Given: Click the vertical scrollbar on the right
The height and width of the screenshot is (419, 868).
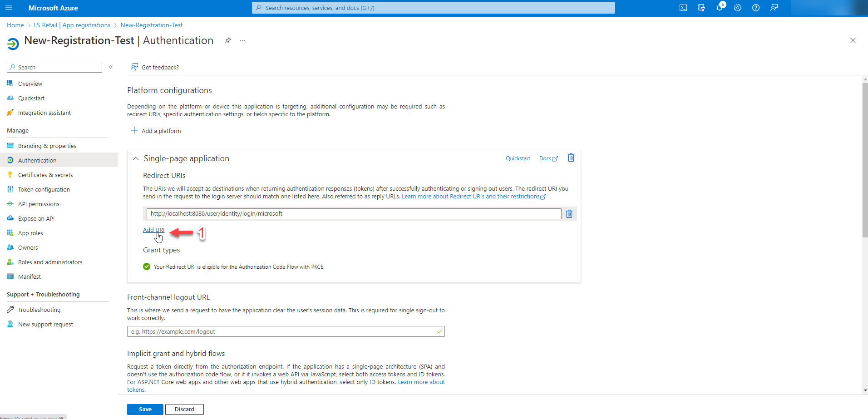Looking at the screenshot, I should tap(865, 159).
